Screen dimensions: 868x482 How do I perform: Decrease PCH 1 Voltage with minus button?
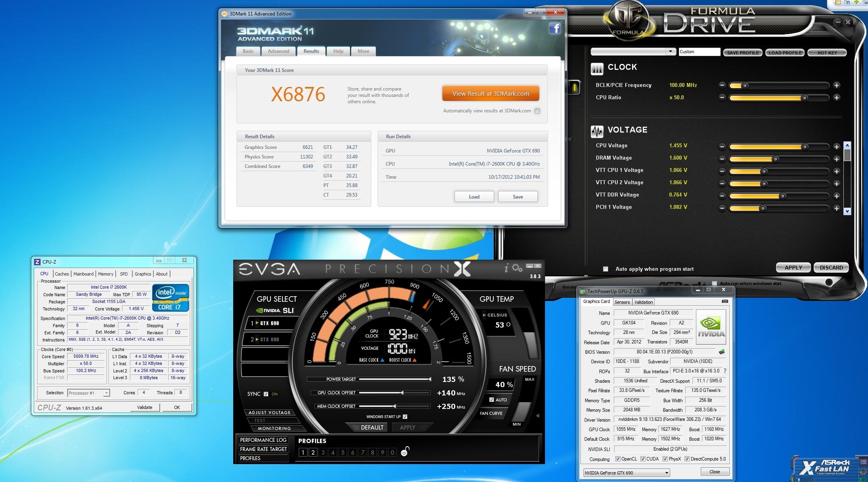(722, 208)
